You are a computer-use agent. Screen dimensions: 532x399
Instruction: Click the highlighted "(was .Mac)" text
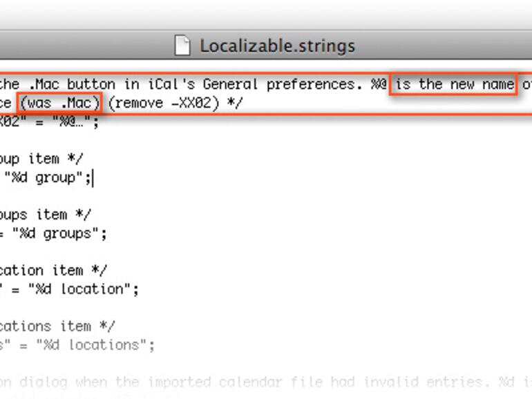point(60,103)
